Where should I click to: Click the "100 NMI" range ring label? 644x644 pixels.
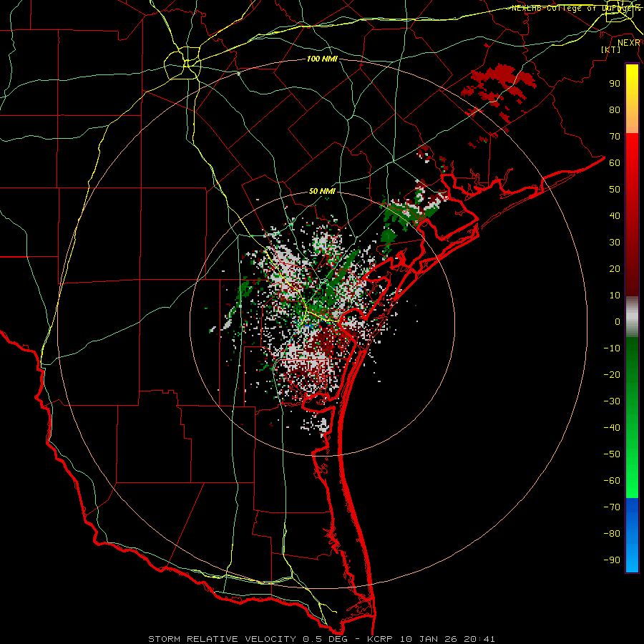322,59
